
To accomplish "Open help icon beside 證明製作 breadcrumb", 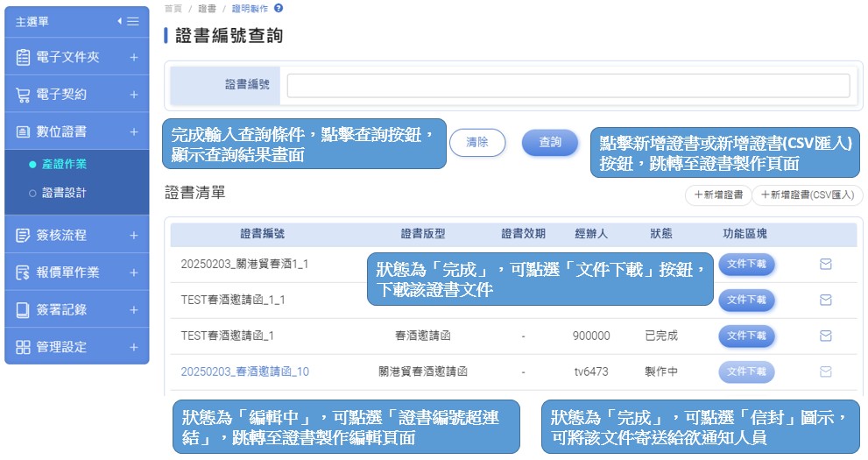I will (x=279, y=8).
